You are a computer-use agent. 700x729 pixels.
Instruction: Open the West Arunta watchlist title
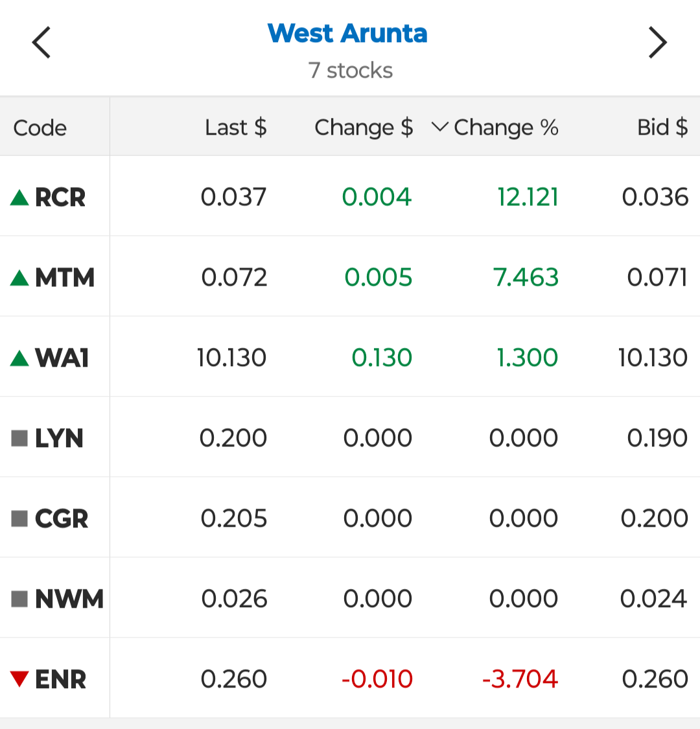[347, 34]
